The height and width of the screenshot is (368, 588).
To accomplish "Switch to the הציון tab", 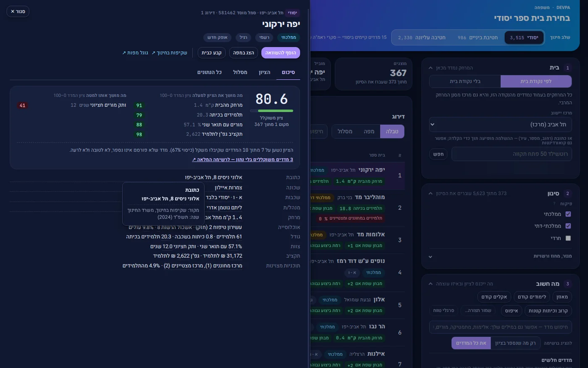I will [265, 72].
